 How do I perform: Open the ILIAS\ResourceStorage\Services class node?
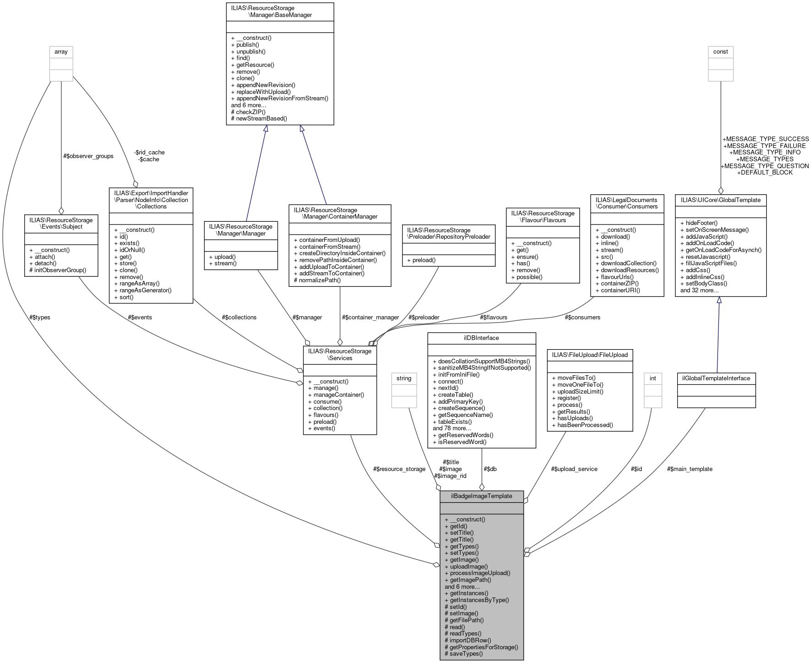340,390
